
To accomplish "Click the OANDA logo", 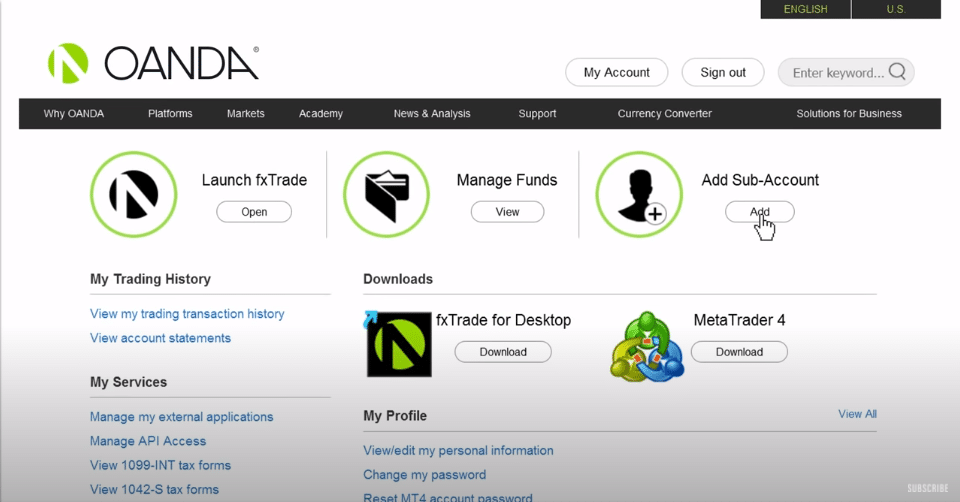I will tap(153, 63).
